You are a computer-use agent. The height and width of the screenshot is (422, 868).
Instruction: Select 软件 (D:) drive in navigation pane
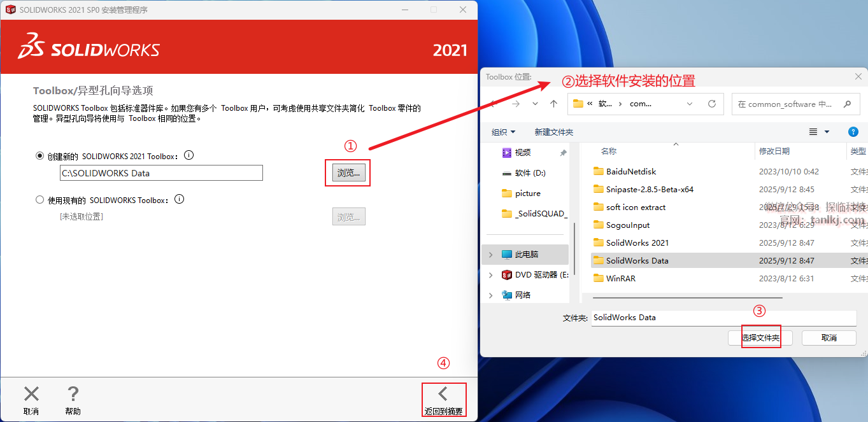click(x=530, y=172)
